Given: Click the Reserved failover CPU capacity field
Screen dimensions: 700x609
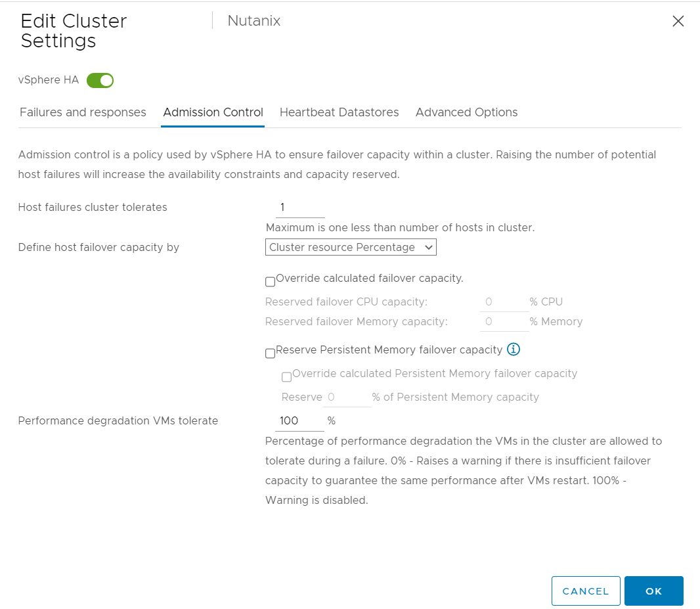Looking at the screenshot, I should pyautogui.click(x=503, y=302).
